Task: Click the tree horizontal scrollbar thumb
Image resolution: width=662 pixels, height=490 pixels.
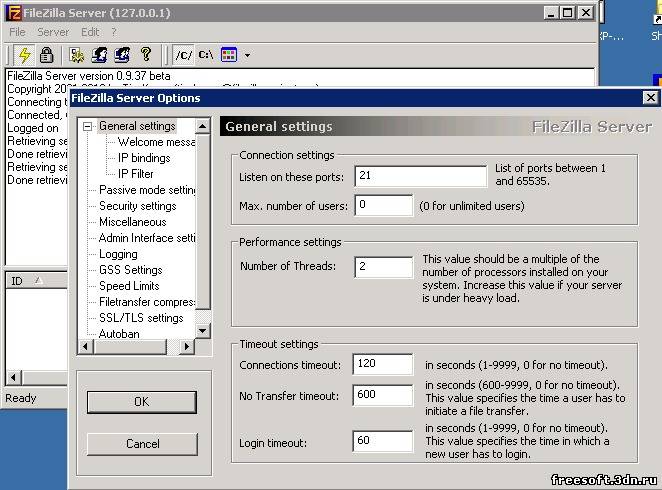Action: click(130, 347)
